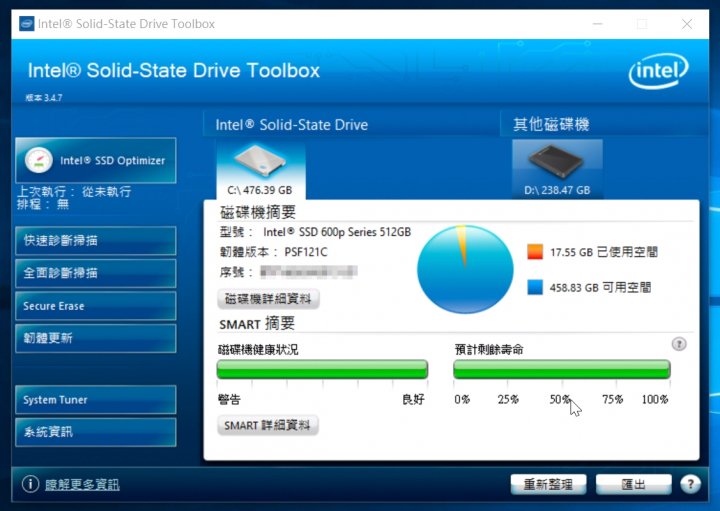The width and height of the screenshot is (720, 511).
Task: Launch System Tuner
Action: [96, 400]
